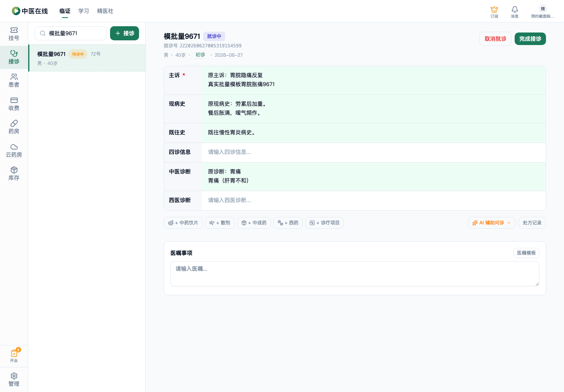Click the 就诊中 status badge
564x392 pixels.
tap(214, 36)
